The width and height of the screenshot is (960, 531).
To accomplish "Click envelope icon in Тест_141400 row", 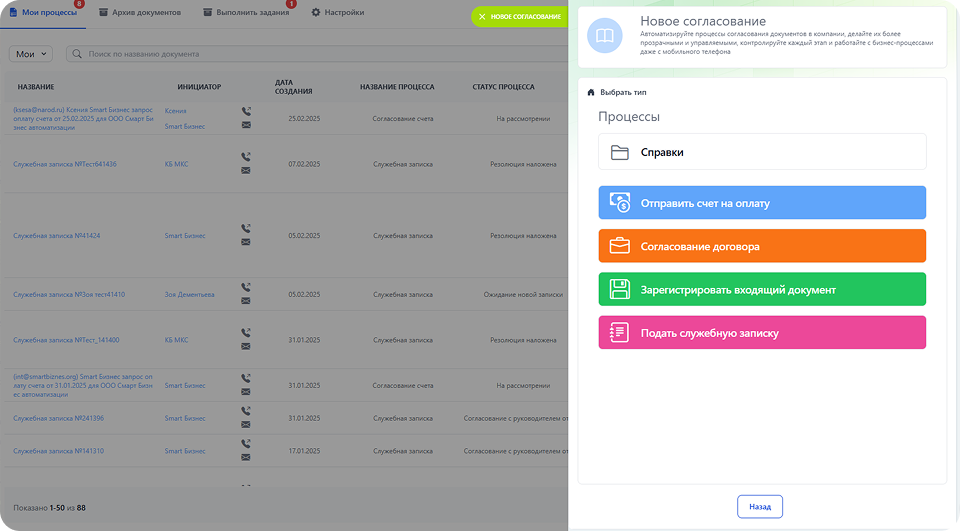I will (246, 347).
